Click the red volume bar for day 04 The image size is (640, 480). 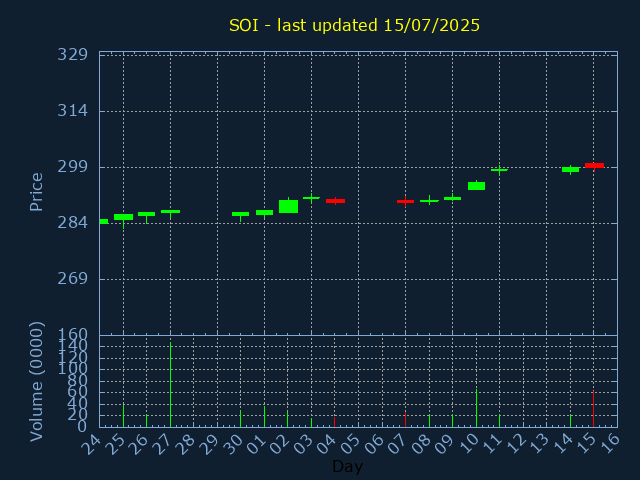pyautogui.click(x=334, y=422)
